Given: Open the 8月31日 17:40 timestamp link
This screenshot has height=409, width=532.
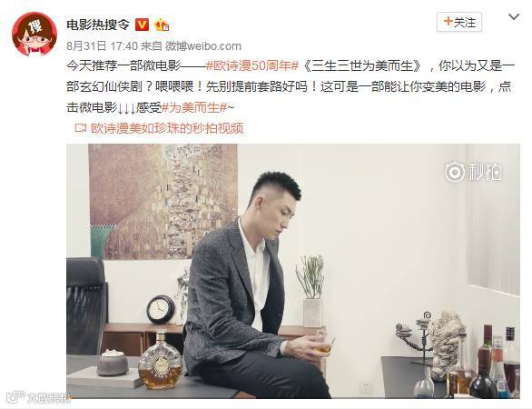Looking at the screenshot, I should pyautogui.click(x=102, y=45).
